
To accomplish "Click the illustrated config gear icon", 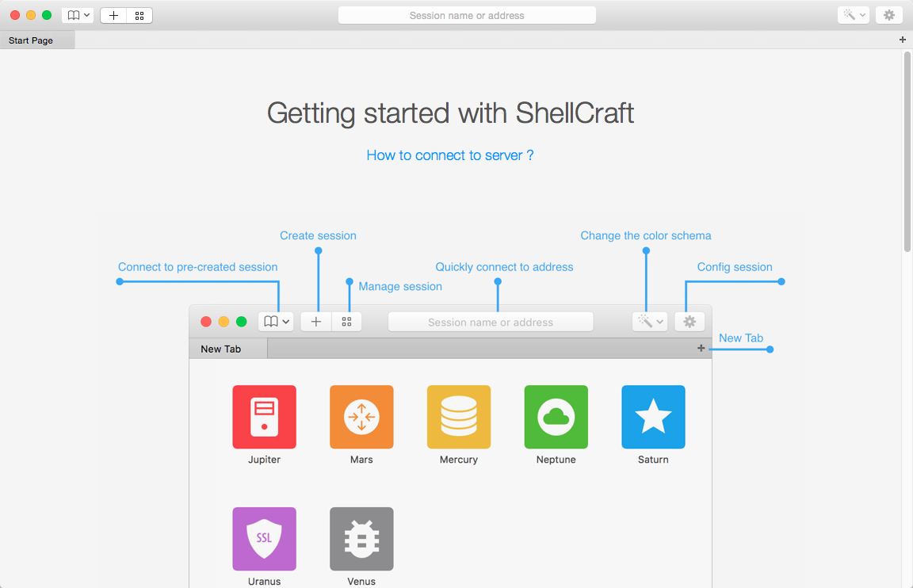I will pos(690,322).
